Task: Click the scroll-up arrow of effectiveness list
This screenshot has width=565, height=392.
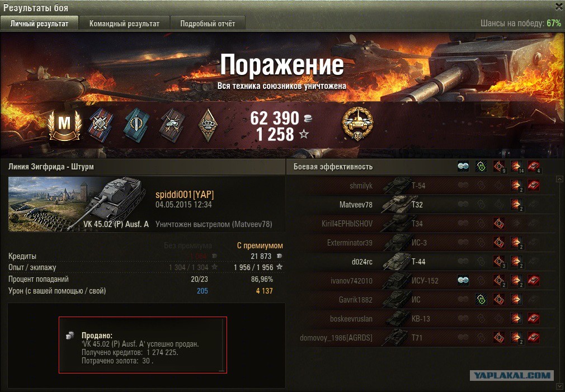Action: (x=559, y=179)
